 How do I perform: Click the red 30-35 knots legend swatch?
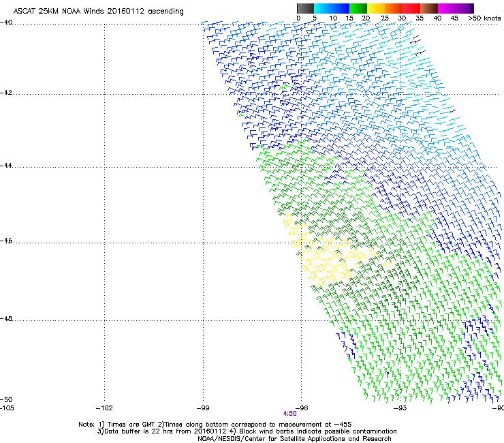point(411,8)
